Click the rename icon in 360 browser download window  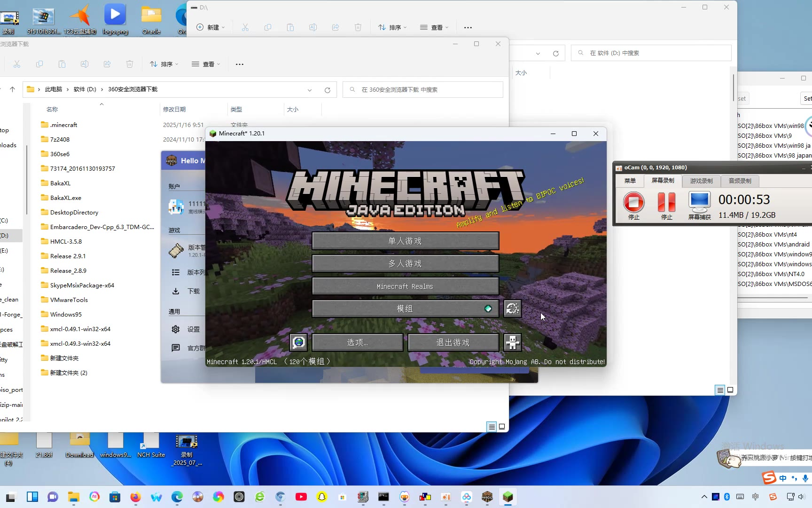pos(85,64)
